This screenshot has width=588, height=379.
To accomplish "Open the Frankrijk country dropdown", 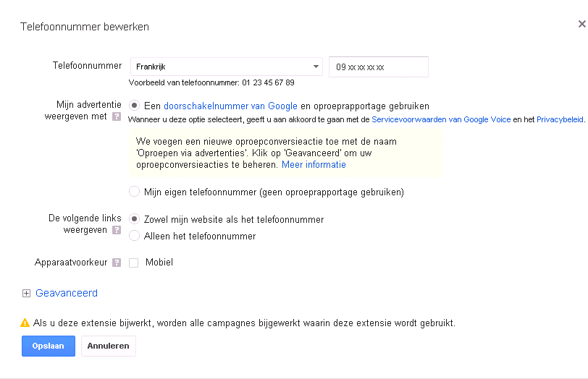I will coord(227,67).
